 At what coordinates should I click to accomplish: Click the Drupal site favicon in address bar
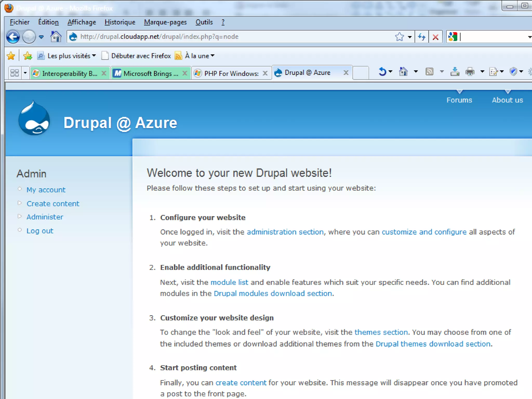coord(73,37)
